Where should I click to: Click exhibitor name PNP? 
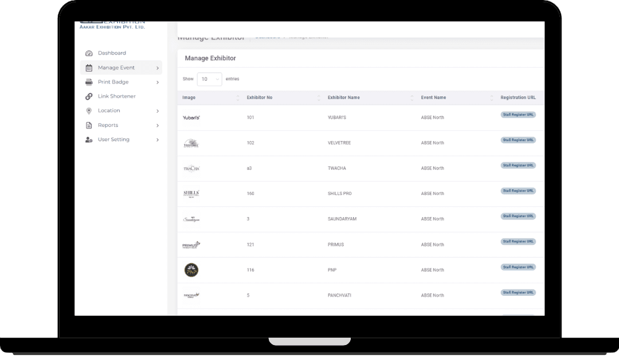332,270
